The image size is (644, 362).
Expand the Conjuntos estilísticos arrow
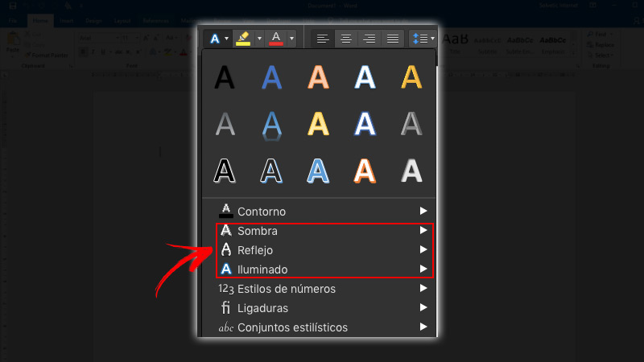pos(423,327)
